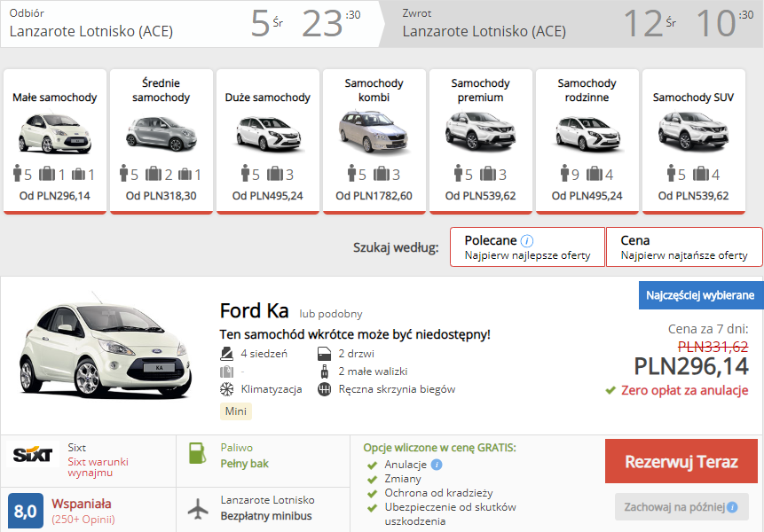Screen dimensions: 764x532
Task: Select the Małe samochody category
Action: pos(55,140)
